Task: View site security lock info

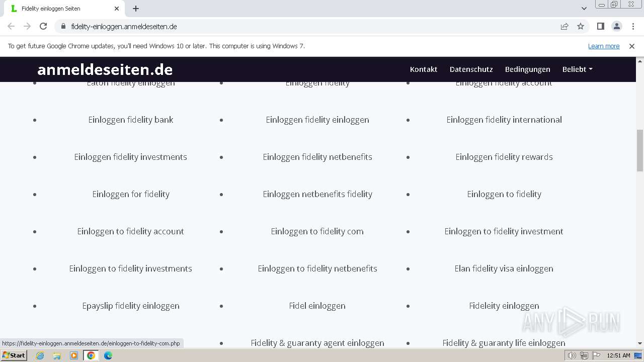Action: 63,26
